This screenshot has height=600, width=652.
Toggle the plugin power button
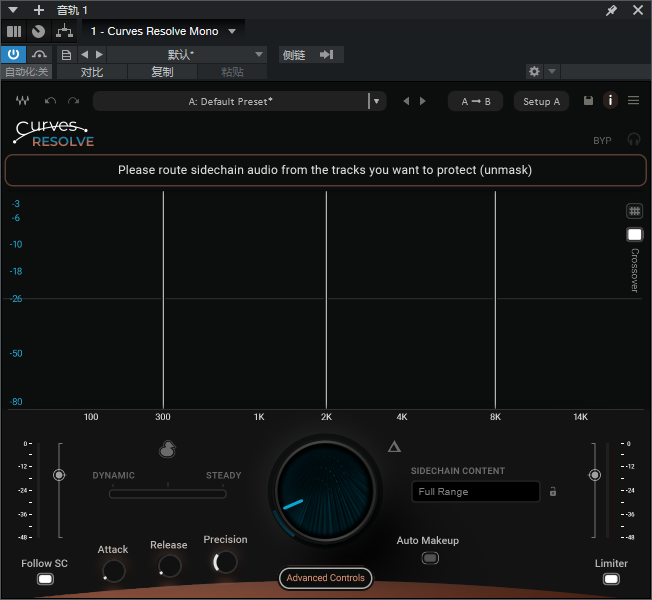13,54
